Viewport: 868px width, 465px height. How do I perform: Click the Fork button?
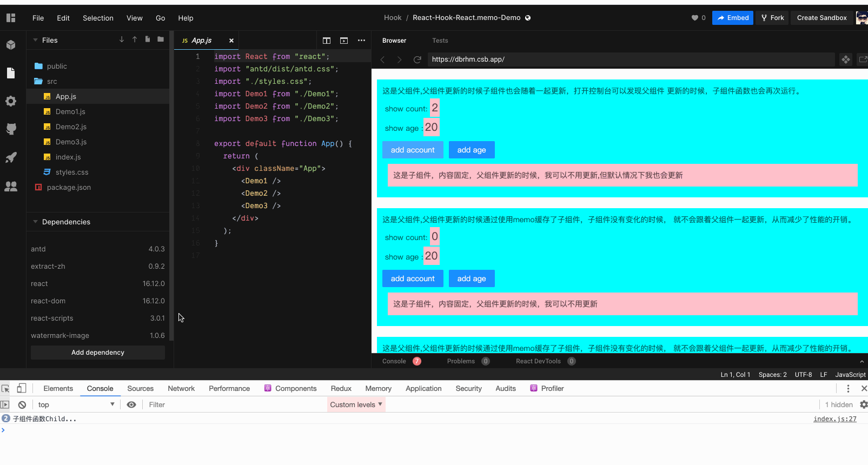click(772, 18)
